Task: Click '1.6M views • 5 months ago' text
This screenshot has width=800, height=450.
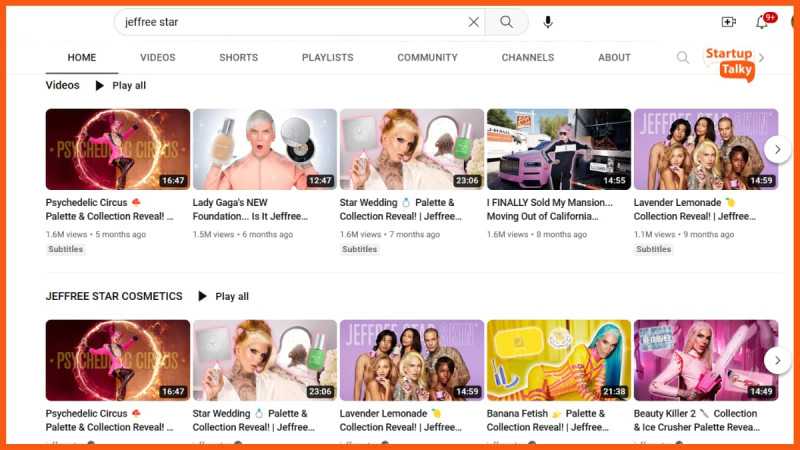Action: pos(95,234)
